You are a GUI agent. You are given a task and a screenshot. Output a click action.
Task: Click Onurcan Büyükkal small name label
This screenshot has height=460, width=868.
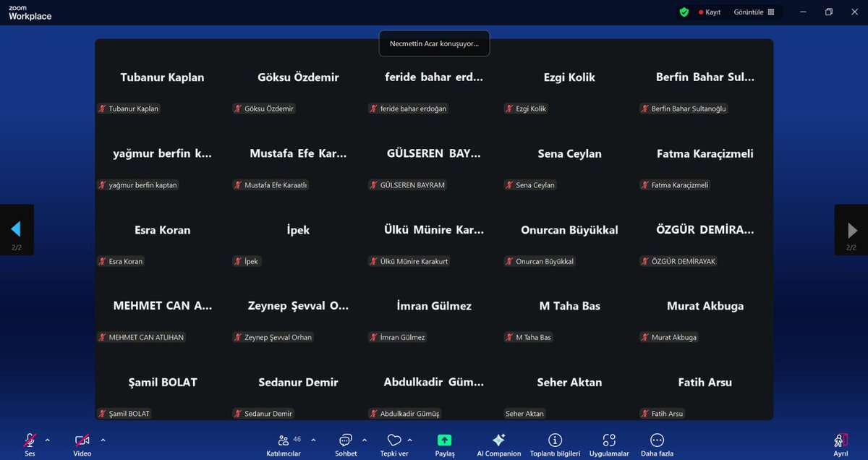(x=545, y=261)
